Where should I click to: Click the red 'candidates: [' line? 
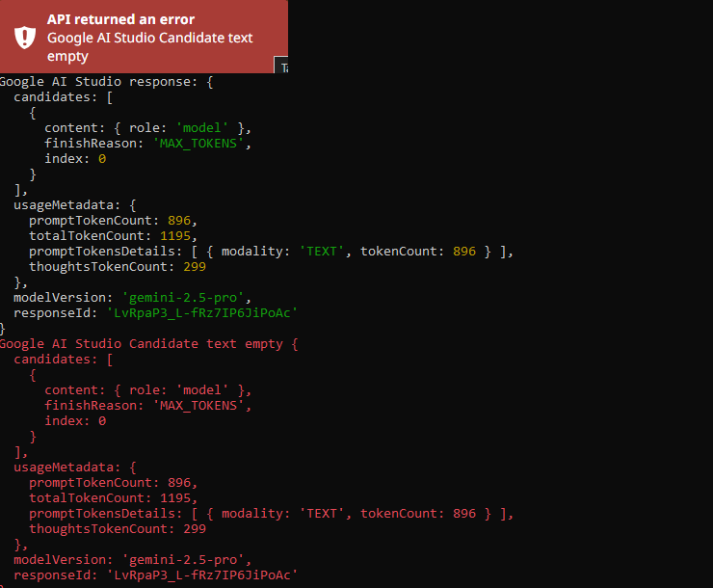point(64,360)
